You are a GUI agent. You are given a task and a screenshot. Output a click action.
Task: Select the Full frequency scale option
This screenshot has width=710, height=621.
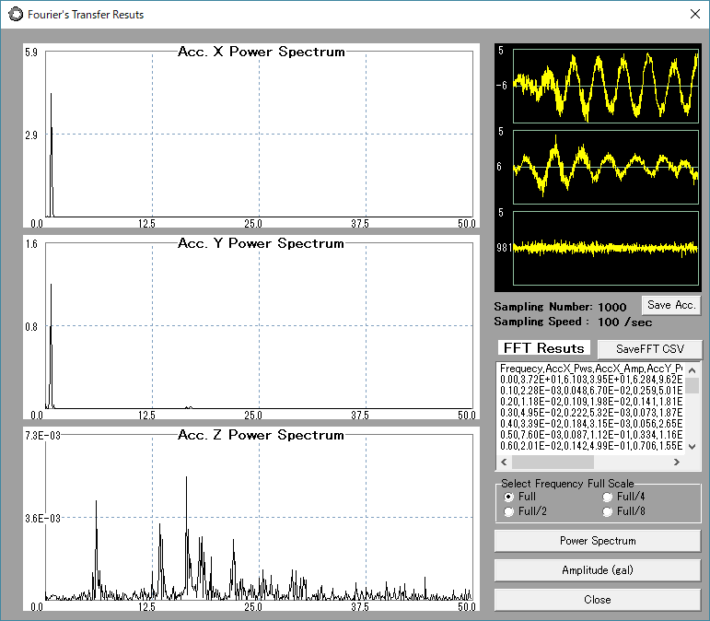(510, 496)
